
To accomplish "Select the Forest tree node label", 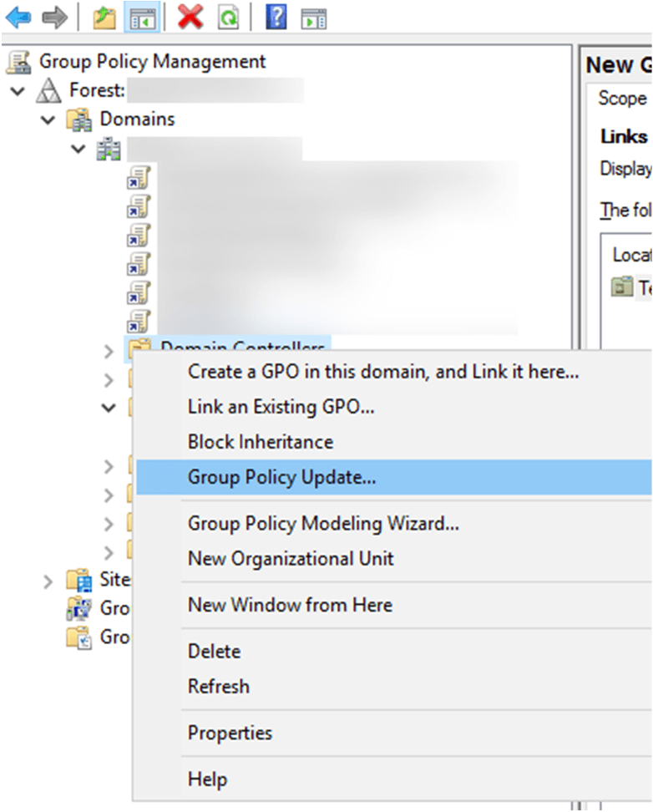I will 98,90.
